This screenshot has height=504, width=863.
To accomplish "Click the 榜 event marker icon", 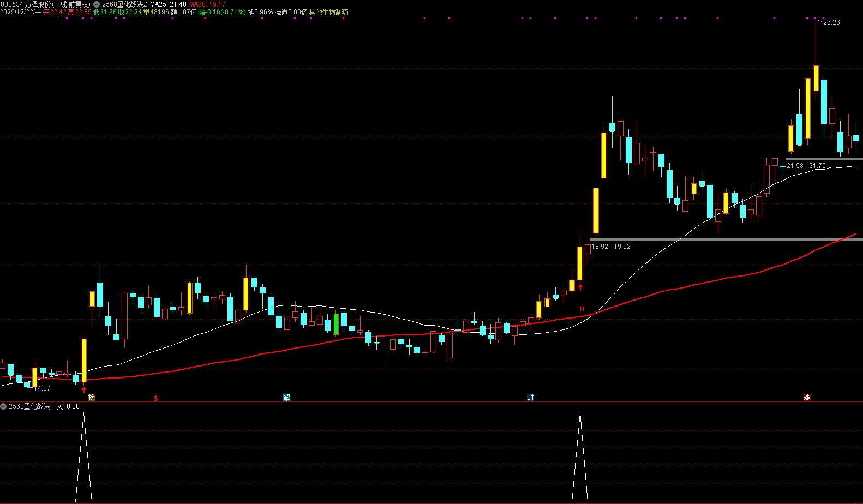I will (x=91, y=398).
